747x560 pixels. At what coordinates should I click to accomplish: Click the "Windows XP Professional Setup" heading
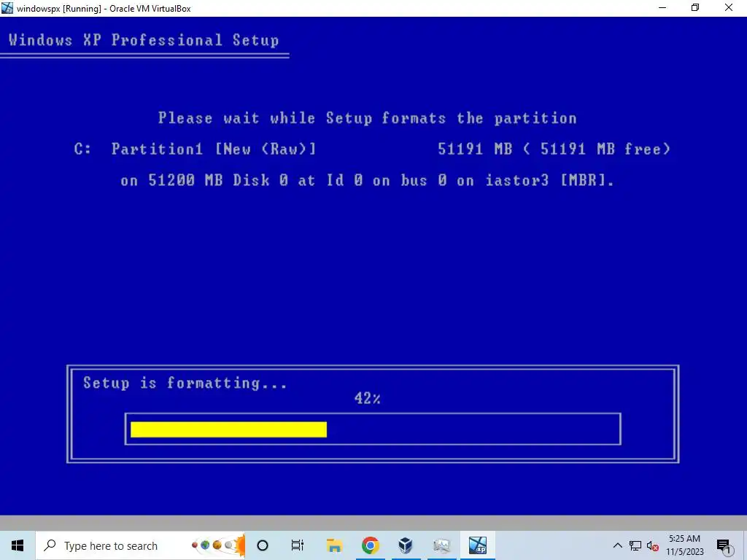click(x=144, y=40)
